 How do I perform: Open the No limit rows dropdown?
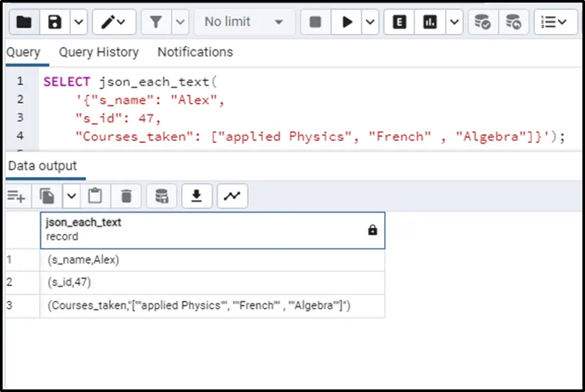point(244,22)
